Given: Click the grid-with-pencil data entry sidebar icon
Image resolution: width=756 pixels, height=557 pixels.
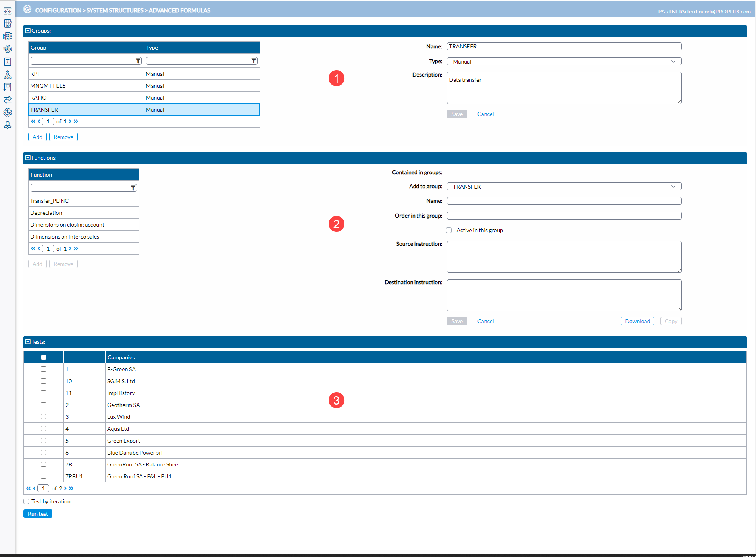Looking at the screenshot, I should coord(8,24).
